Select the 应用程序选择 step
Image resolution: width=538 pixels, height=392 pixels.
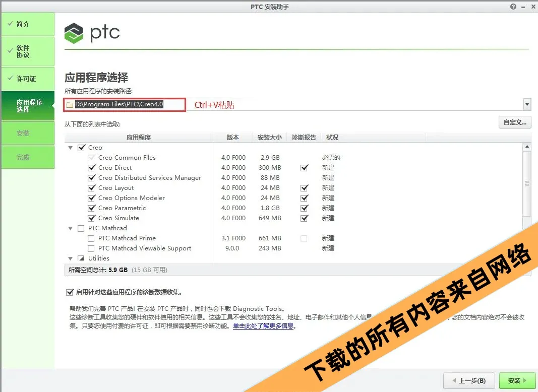(28, 106)
